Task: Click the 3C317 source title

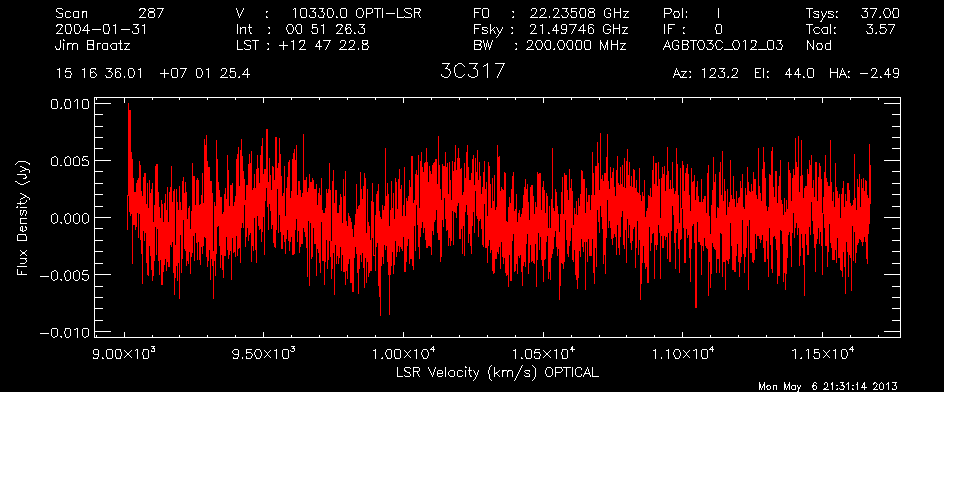Action: pyautogui.click(x=472, y=72)
